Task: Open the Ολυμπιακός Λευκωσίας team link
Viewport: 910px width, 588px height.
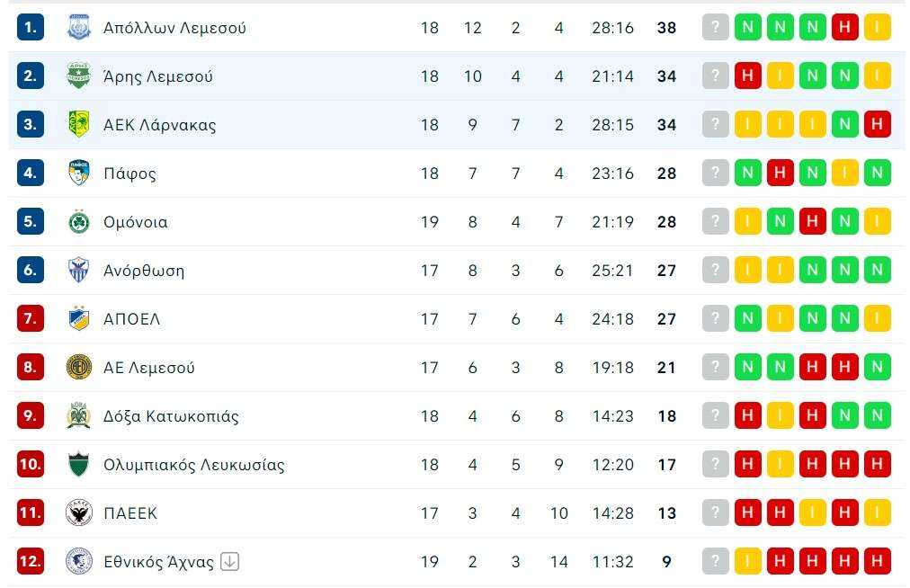Action: pyautogui.click(x=194, y=465)
